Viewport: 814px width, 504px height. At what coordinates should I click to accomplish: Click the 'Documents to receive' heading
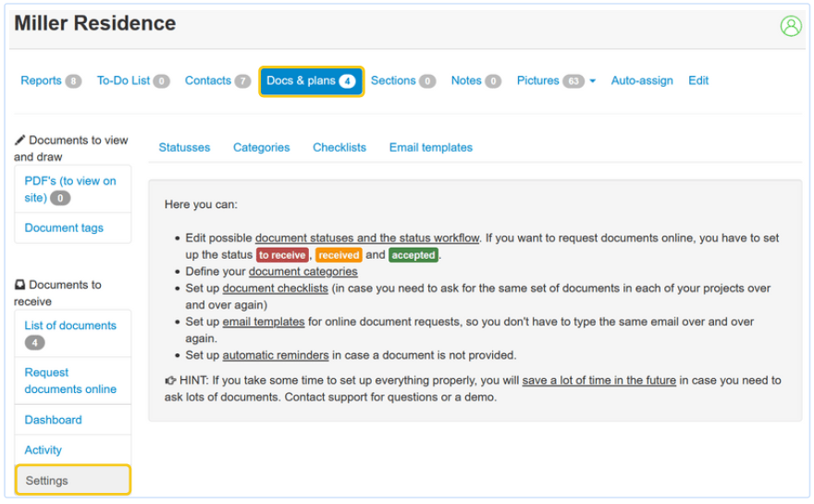(x=57, y=293)
